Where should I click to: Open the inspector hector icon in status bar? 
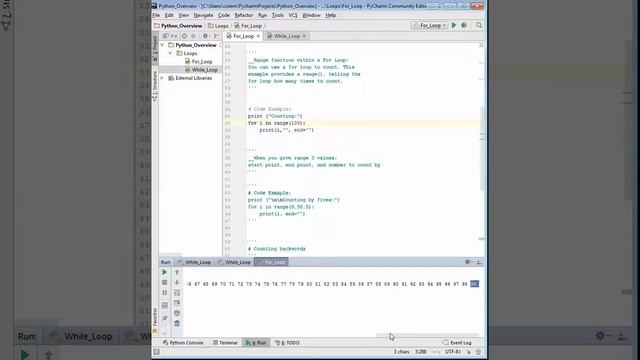click(478, 352)
